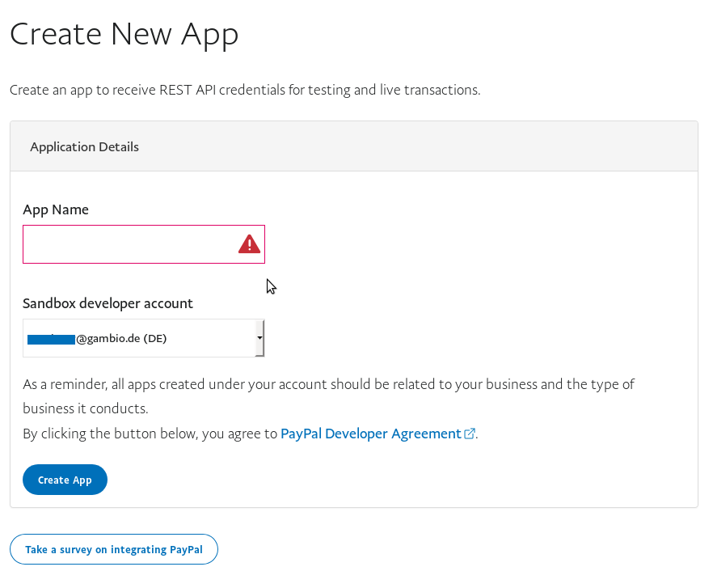Click the blue redacted email bar in dropdown
The height and width of the screenshot is (588, 713).
pyautogui.click(x=51, y=339)
